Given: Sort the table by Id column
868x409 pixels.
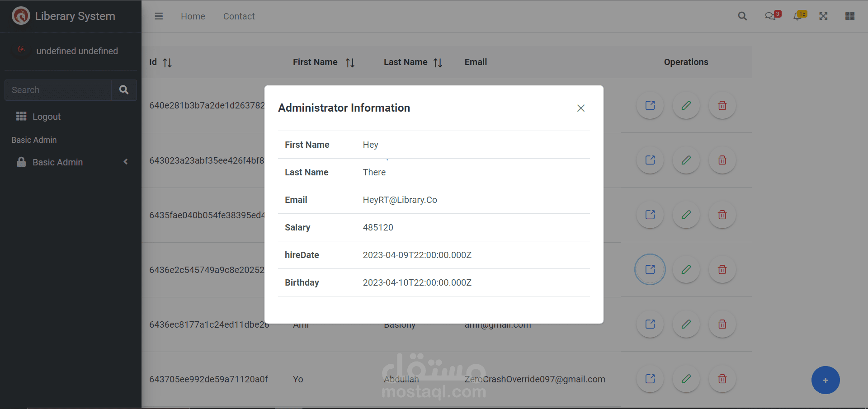Looking at the screenshot, I should click(167, 62).
